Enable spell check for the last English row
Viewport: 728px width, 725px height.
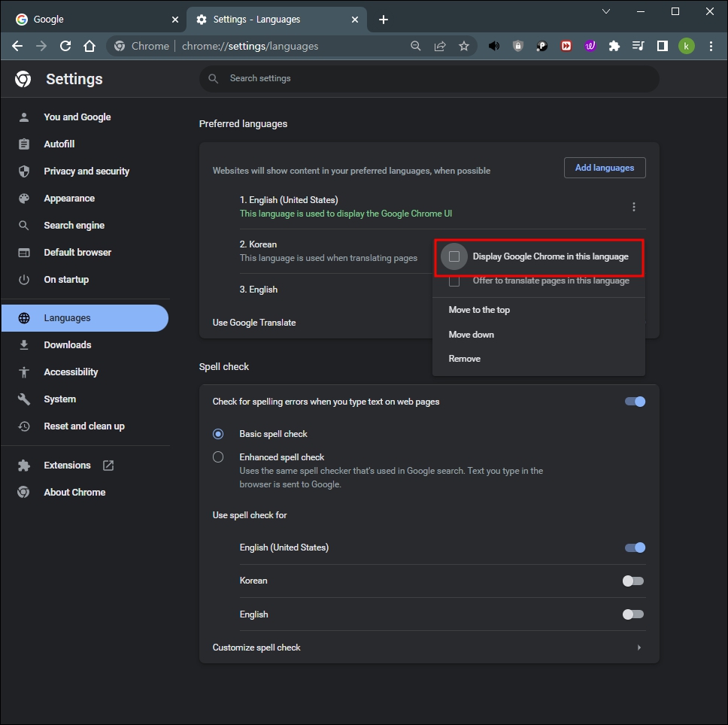coord(633,614)
